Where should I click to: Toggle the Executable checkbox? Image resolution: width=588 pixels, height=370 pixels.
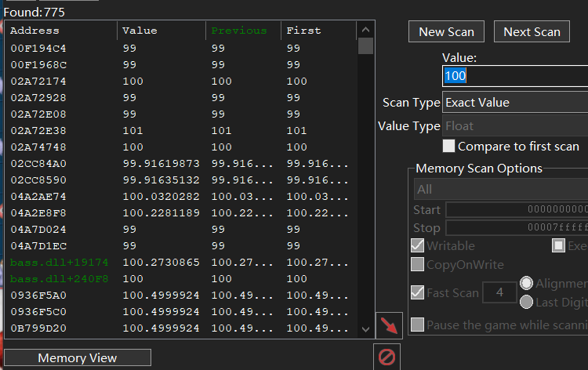[x=558, y=245]
